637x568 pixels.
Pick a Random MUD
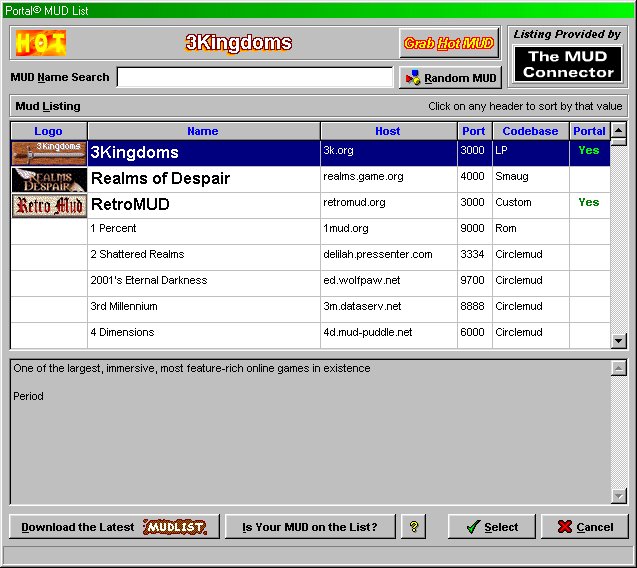(450, 77)
